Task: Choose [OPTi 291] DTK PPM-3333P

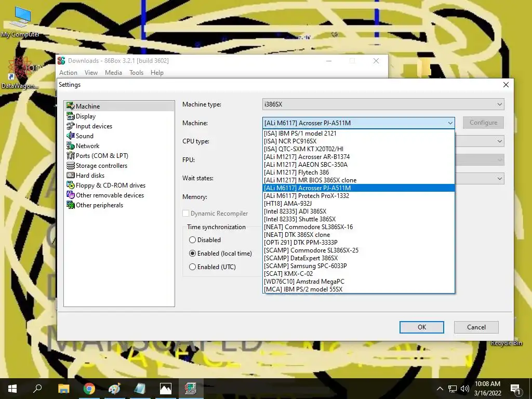Action: (x=358, y=243)
